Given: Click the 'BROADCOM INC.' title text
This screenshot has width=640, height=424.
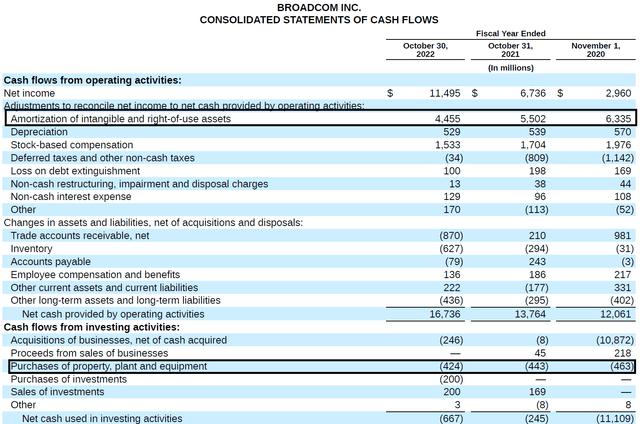Looking at the screenshot, I should pyautogui.click(x=319, y=7).
